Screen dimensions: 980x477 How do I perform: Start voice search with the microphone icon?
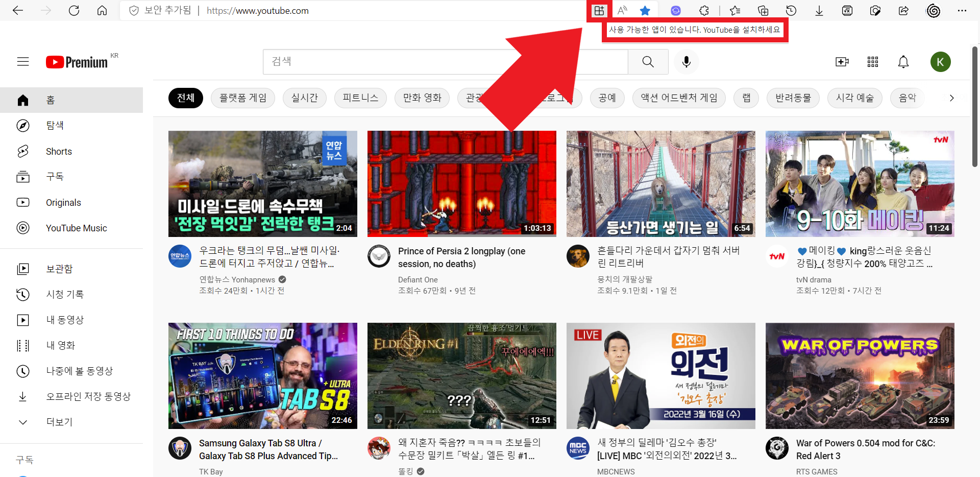[x=687, y=62]
